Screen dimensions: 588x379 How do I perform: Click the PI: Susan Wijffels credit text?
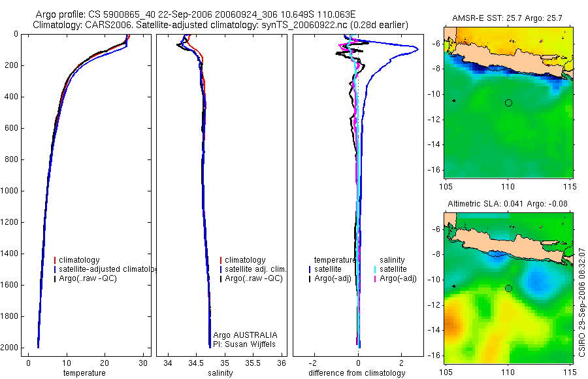coord(244,344)
